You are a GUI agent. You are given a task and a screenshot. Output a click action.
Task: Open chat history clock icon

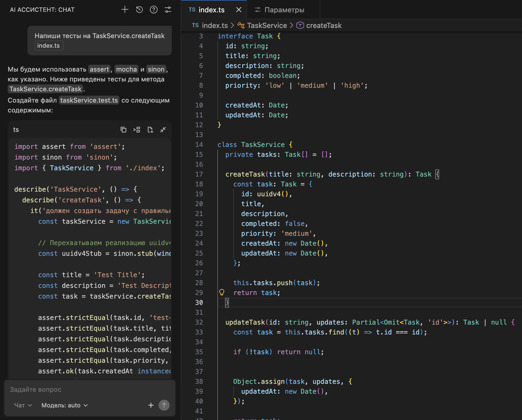(139, 10)
